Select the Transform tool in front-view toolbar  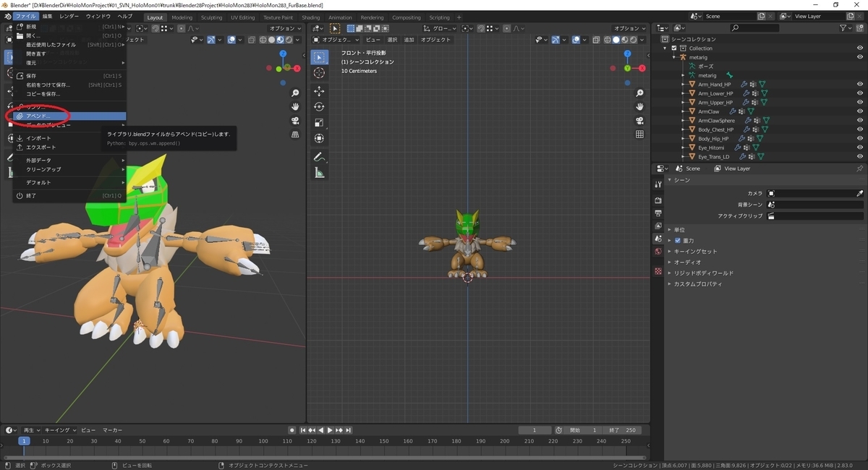point(319,138)
